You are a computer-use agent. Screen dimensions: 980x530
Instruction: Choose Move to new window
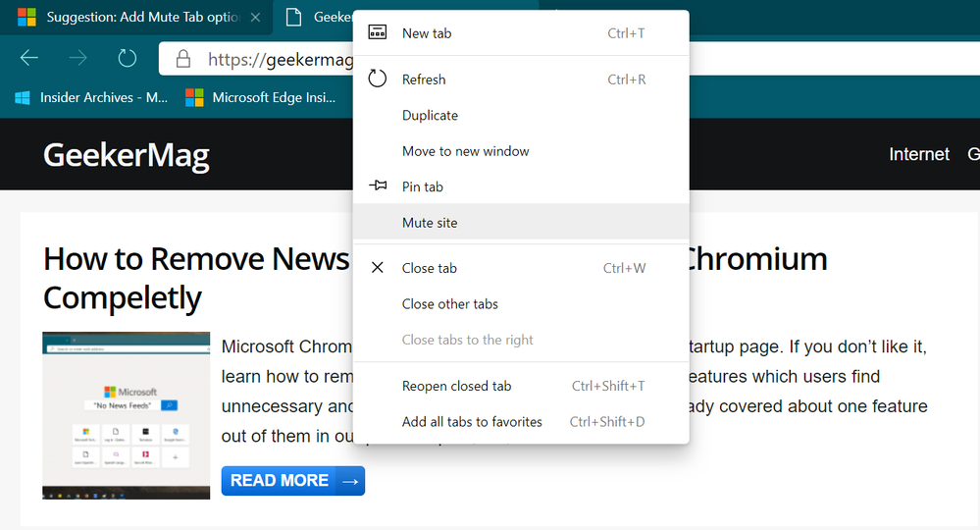coord(521,151)
